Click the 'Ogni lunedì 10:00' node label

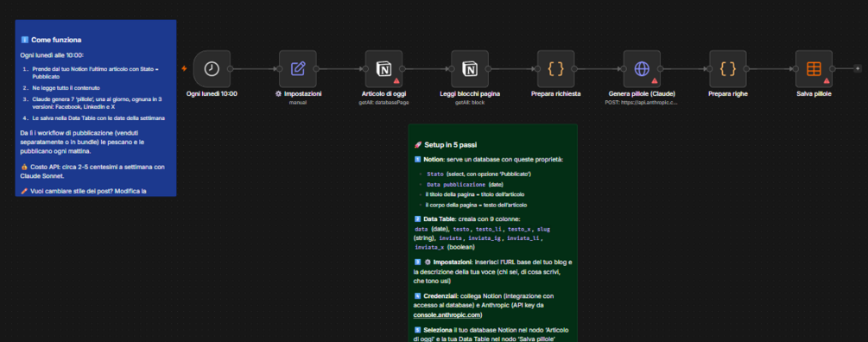(x=212, y=94)
